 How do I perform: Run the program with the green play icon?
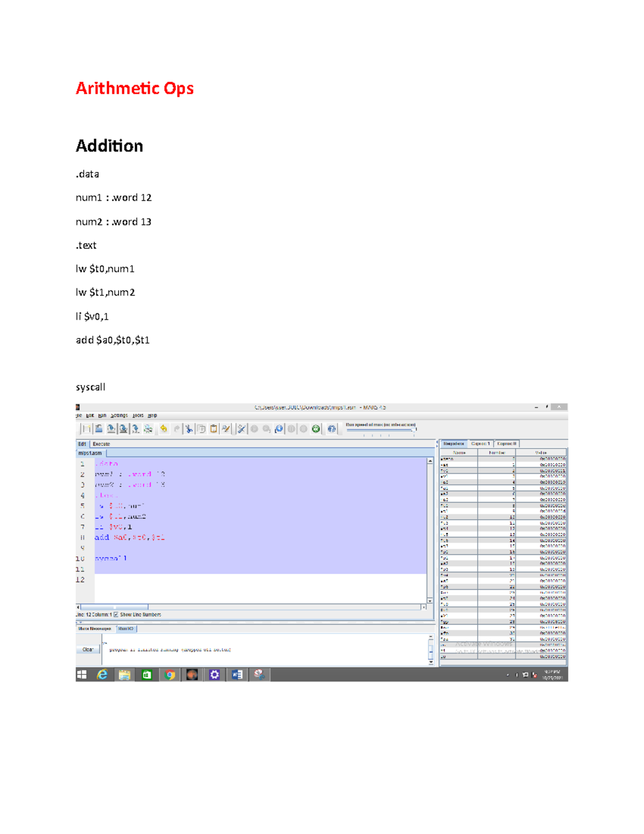tap(254, 429)
